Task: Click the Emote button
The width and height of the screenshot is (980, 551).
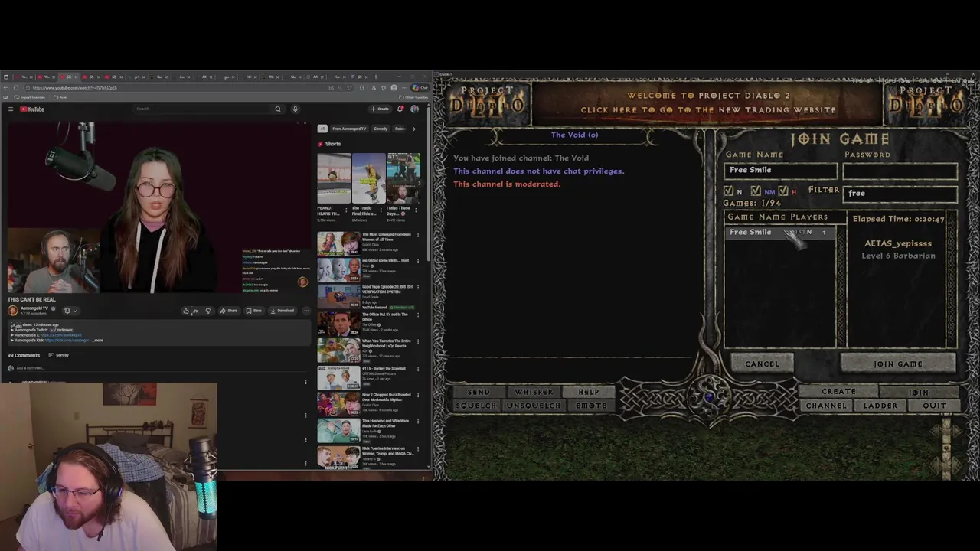Action: 591,406
